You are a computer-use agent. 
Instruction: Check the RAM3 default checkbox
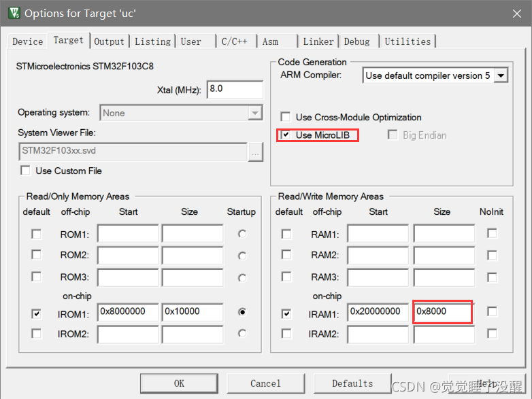click(286, 277)
